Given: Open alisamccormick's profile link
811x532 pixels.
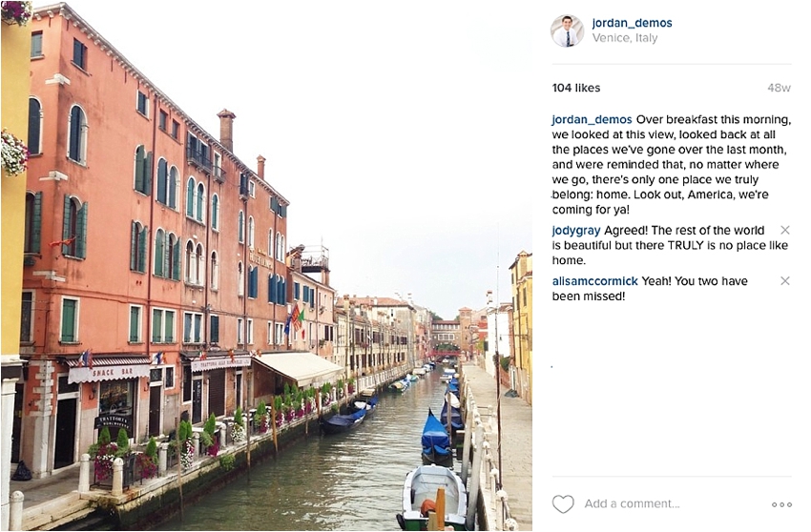Looking at the screenshot, I should pos(594,281).
